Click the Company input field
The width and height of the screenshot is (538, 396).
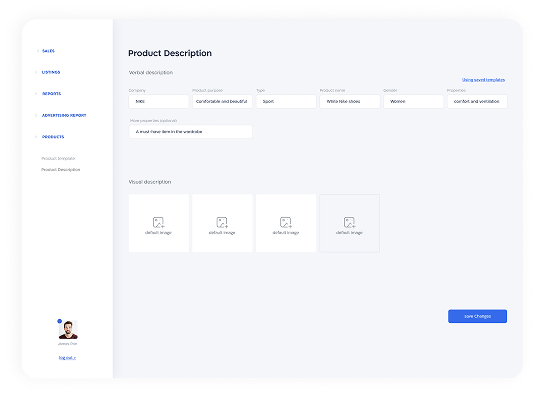[x=159, y=102]
